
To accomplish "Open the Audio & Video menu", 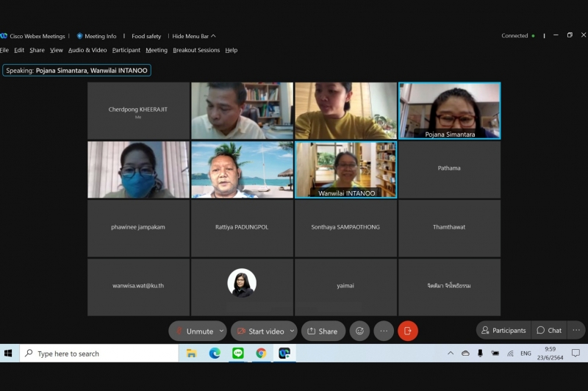I will 87,50.
